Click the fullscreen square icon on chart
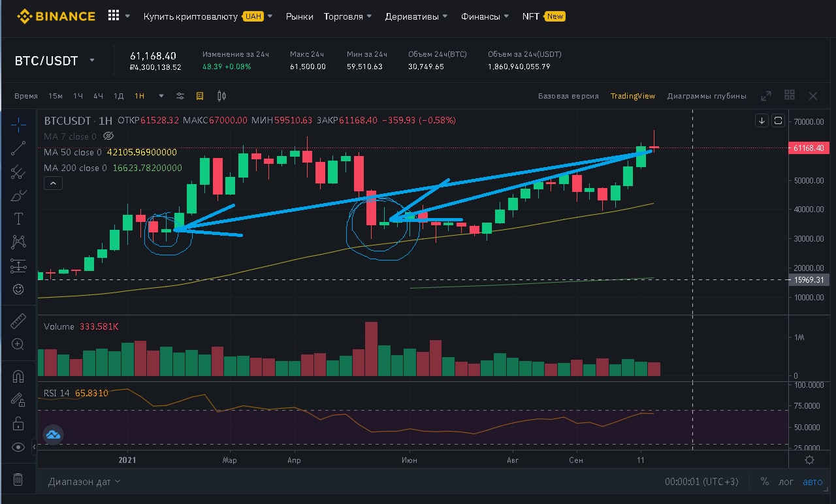Screen dimensions: 836x504 778,121
